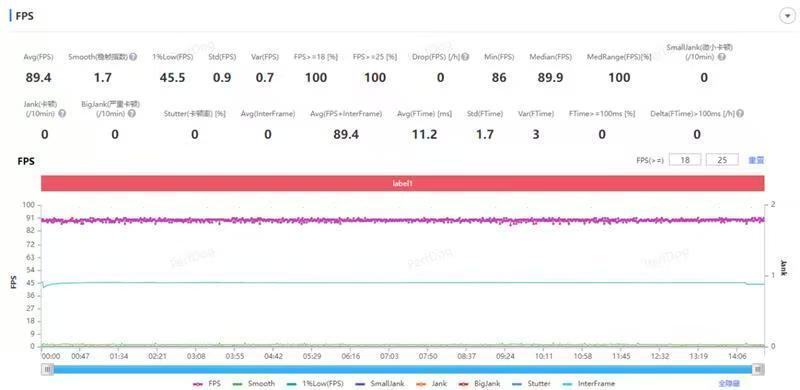Click the Avg(FPS+InterFrame) label
The image size is (800, 390).
[346, 114]
